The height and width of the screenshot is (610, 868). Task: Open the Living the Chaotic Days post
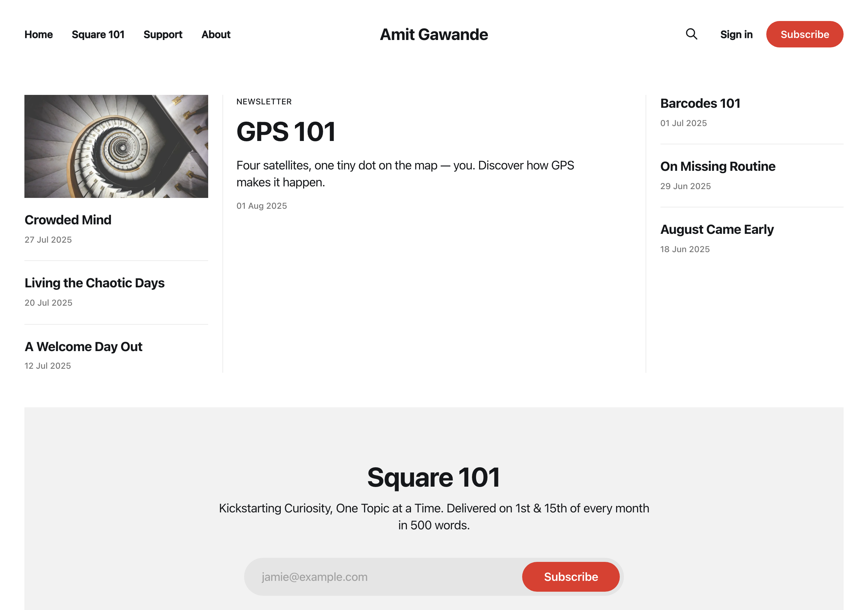click(95, 283)
